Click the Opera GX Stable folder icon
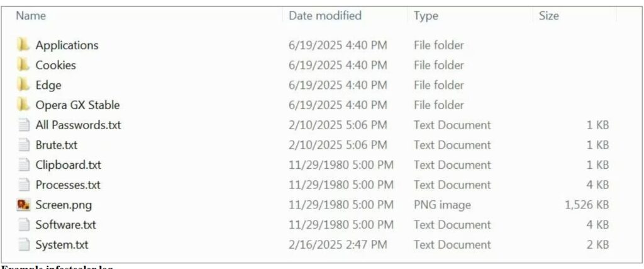Viewport: 644px width, 269px height. [23, 105]
